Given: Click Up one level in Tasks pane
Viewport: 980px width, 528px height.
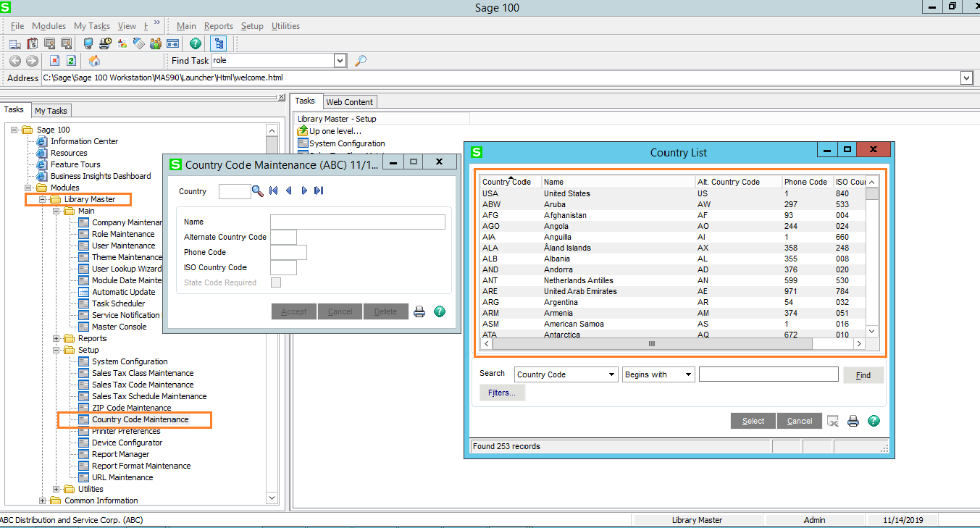Looking at the screenshot, I should tap(335, 131).
